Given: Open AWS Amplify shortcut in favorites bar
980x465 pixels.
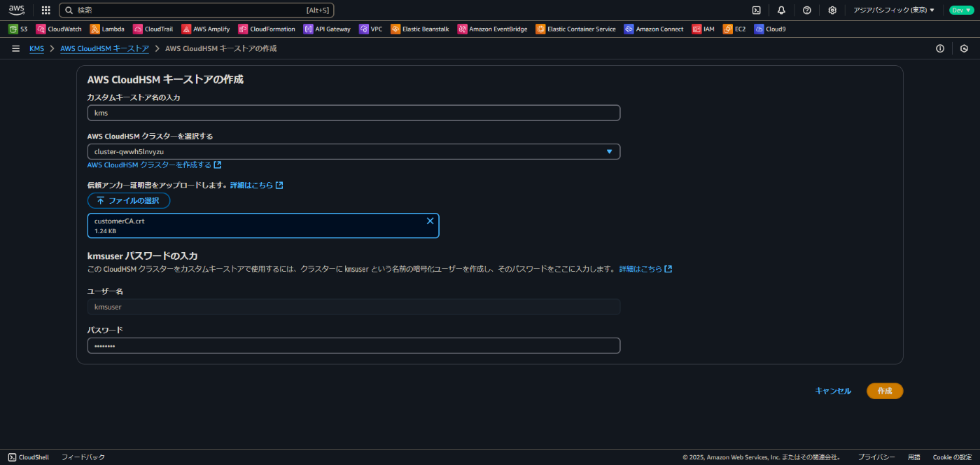Looking at the screenshot, I should [206, 29].
